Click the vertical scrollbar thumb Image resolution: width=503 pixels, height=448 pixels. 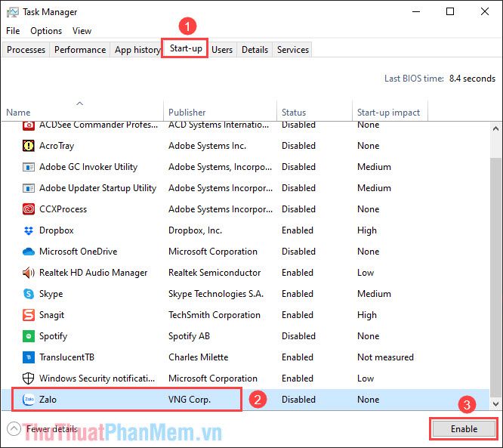coord(495,277)
